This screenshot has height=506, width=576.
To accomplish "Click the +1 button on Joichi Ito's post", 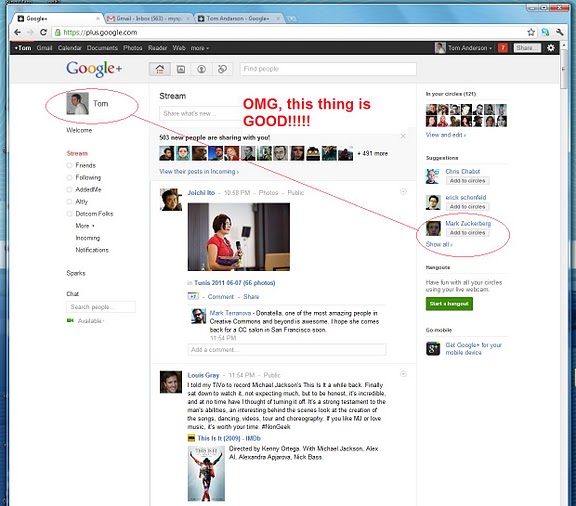I will pos(193,296).
